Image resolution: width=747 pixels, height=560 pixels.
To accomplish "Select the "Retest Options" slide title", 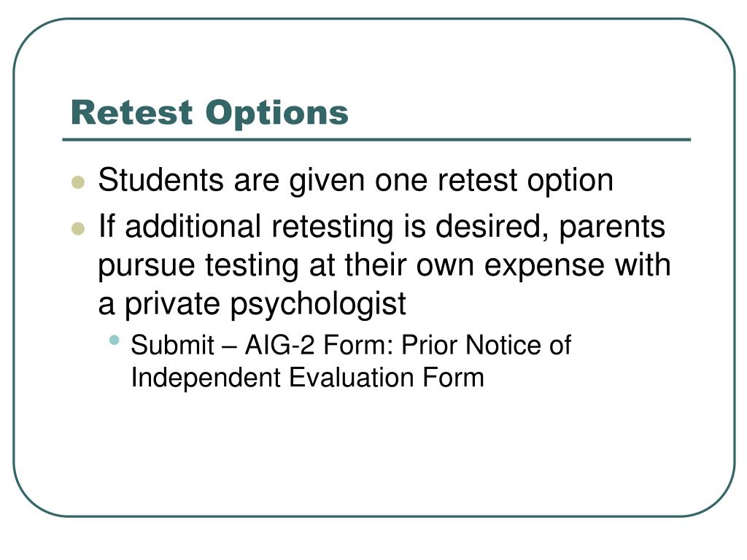I will [x=209, y=113].
